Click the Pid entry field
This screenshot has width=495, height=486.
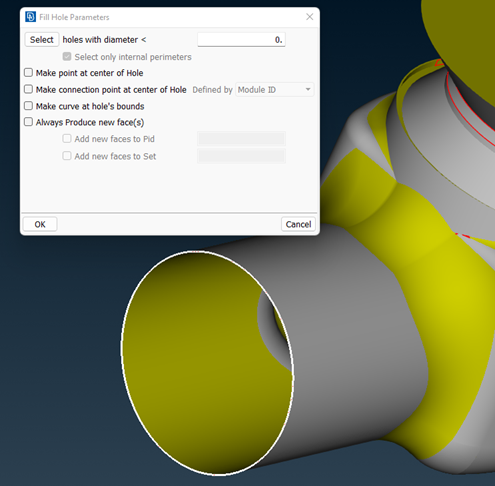241,139
